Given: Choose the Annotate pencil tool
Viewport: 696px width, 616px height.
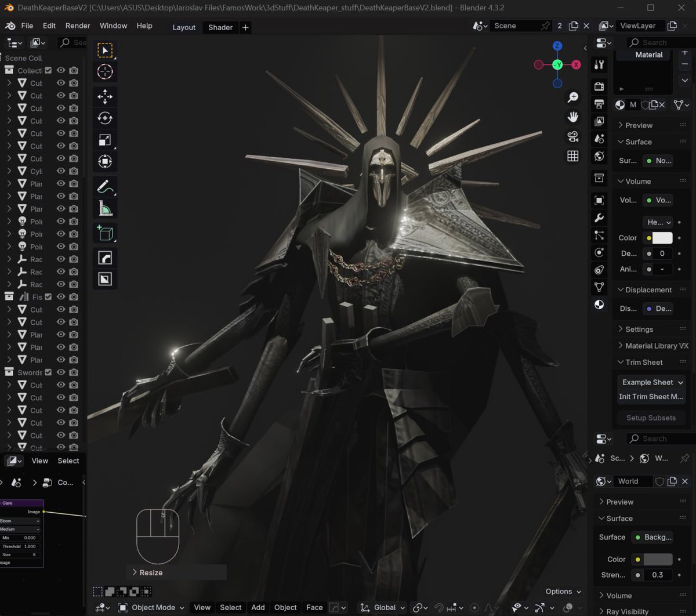Looking at the screenshot, I should [x=105, y=187].
